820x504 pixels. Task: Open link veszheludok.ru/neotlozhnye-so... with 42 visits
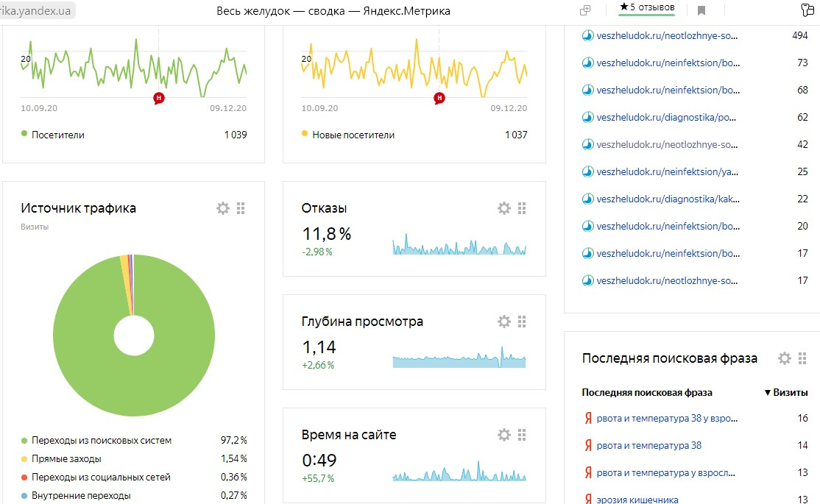pos(667,144)
